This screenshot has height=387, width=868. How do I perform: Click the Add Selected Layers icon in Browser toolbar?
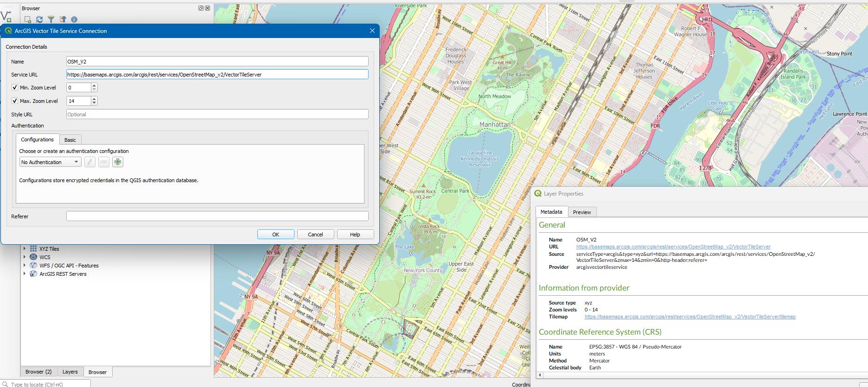(28, 19)
